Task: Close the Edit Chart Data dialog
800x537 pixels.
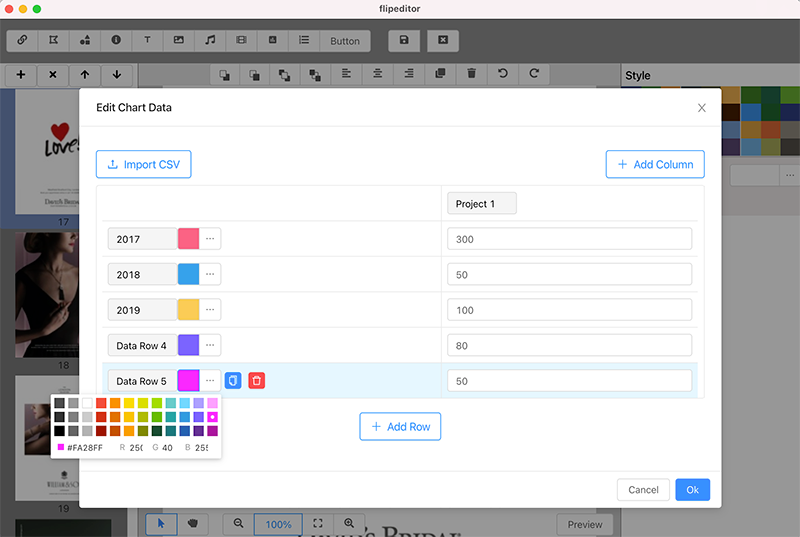Action: click(702, 108)
